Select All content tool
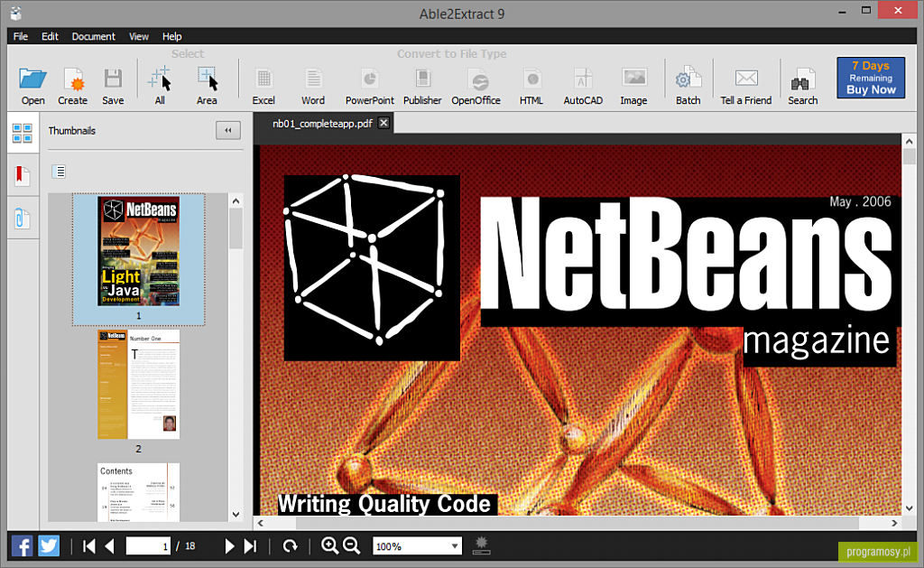Viewport: 924px width, 568px height. (x=160, y=79)
